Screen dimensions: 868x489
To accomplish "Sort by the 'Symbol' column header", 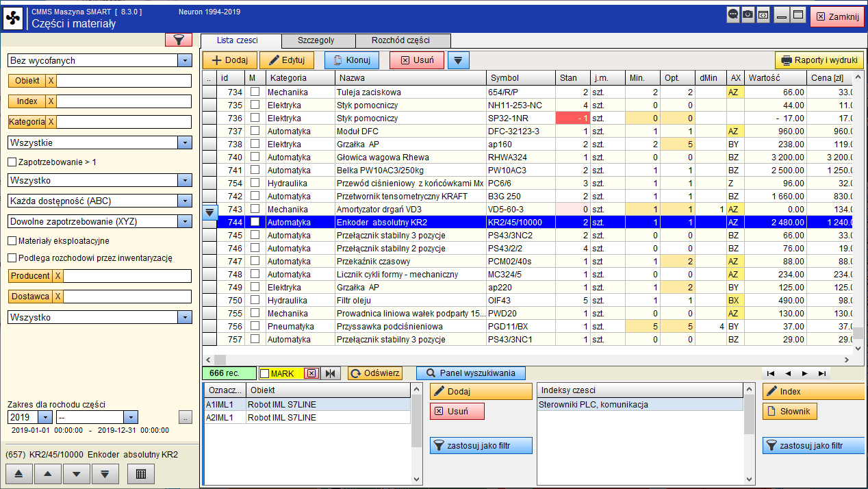I will 520,78.
